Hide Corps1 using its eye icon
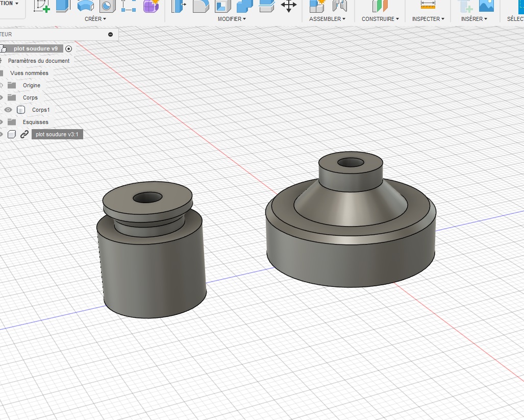 [x=8, y=110]
